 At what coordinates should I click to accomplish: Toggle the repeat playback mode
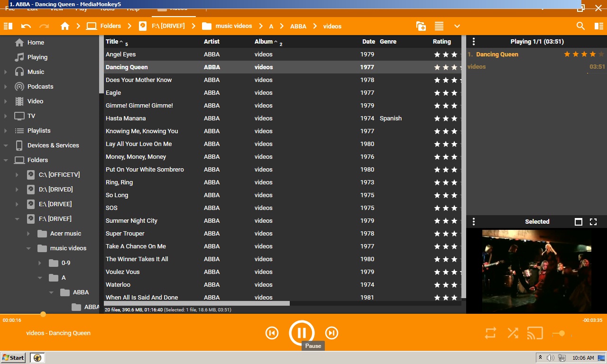(490, 333)
